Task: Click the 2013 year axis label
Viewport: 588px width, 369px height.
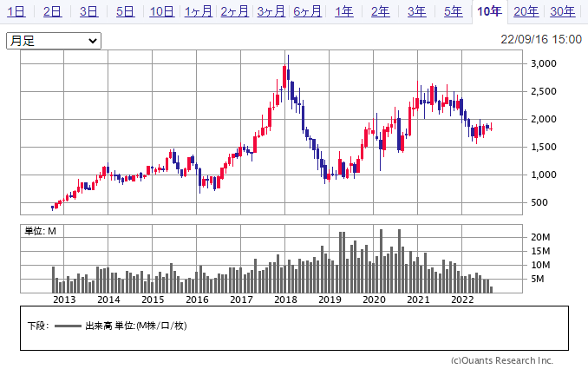Action: [64, 300]
